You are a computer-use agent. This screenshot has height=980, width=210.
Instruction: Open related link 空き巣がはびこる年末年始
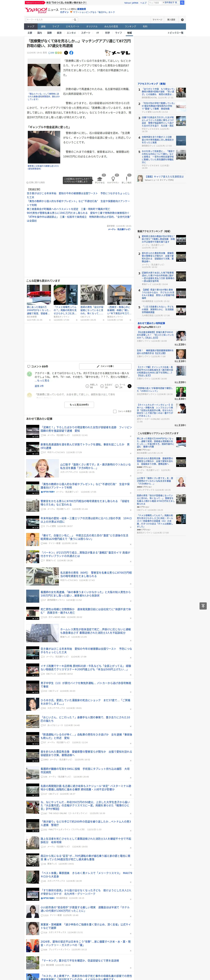click(x=78, y=195)
